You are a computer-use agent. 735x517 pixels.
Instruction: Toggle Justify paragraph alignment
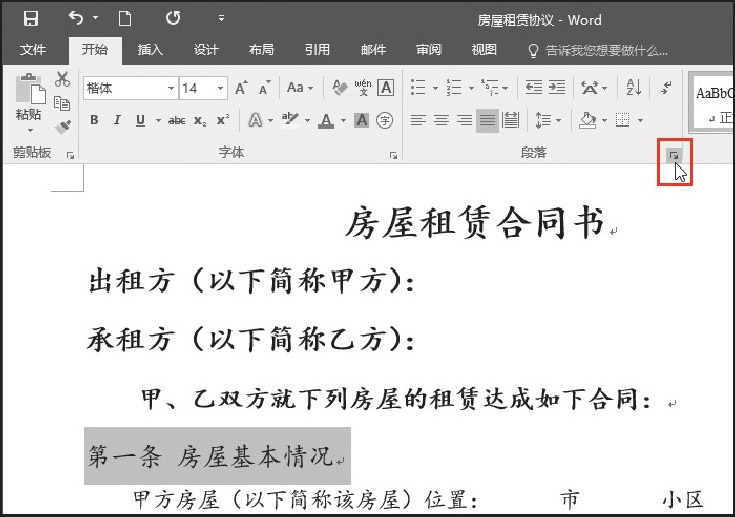(487, 121)
